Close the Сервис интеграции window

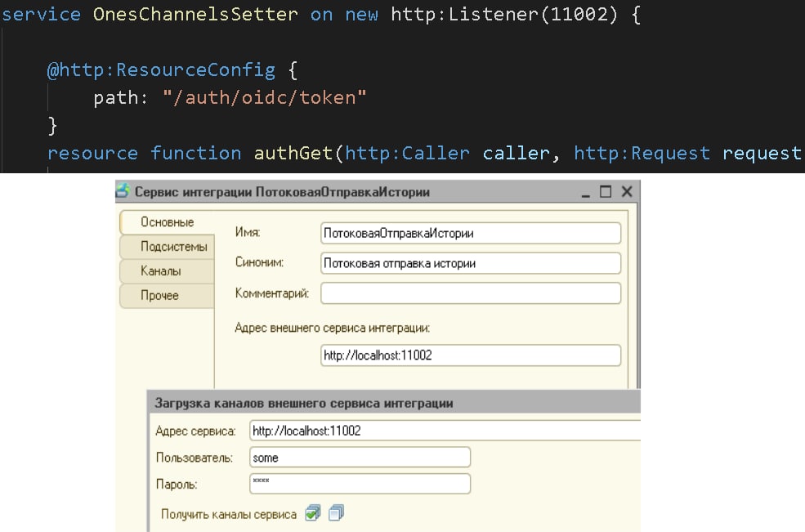[627, 191]
